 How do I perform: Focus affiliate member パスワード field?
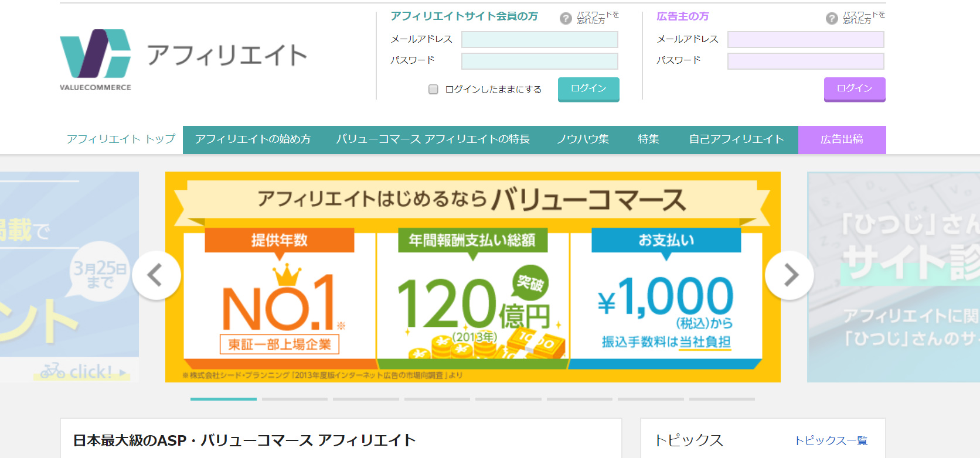pyautogui.click(x=540, y=61)
